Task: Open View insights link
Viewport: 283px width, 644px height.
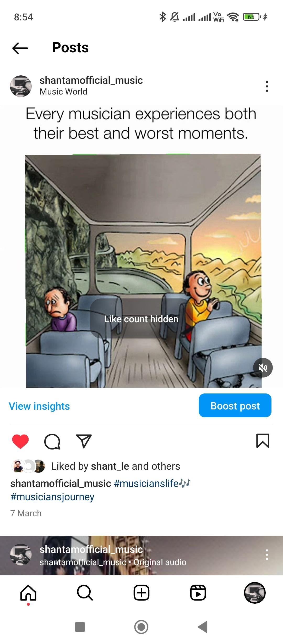Action: click(39, 406)
